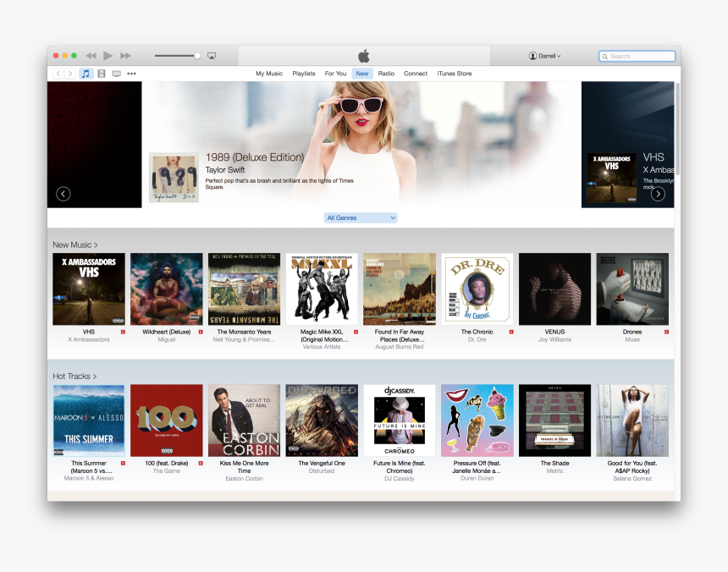The image size is (728, 572).
Task: Open The Monsanto Years album cover
Action: tap(244, 289)
